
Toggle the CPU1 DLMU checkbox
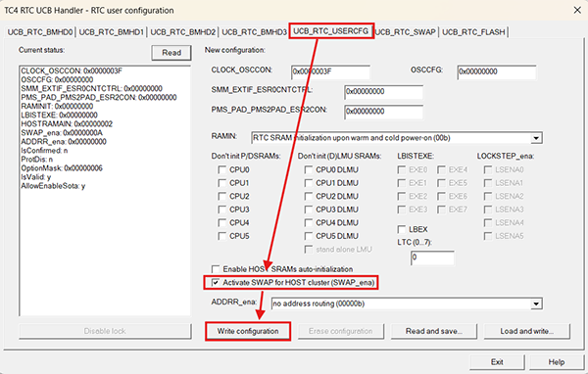coord(309,183)
